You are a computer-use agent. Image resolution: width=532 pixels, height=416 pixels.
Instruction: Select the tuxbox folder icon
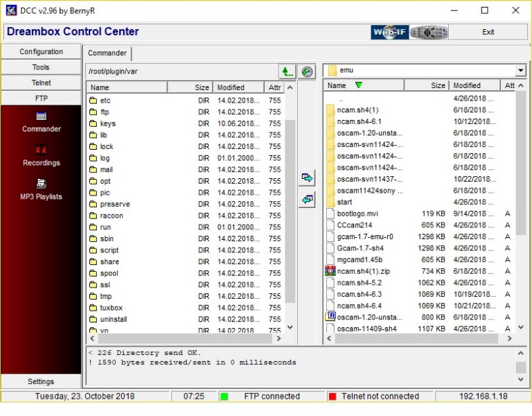tap(93, 308)
